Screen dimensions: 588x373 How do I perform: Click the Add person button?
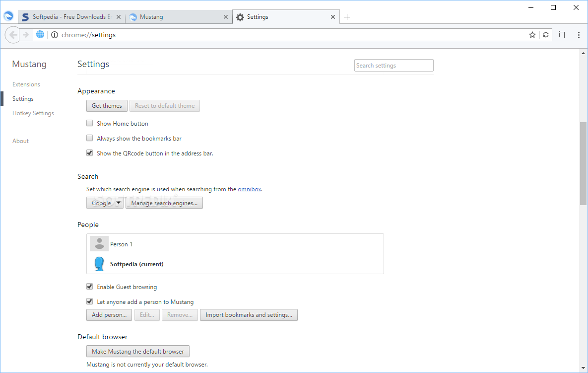click(109, 315)
